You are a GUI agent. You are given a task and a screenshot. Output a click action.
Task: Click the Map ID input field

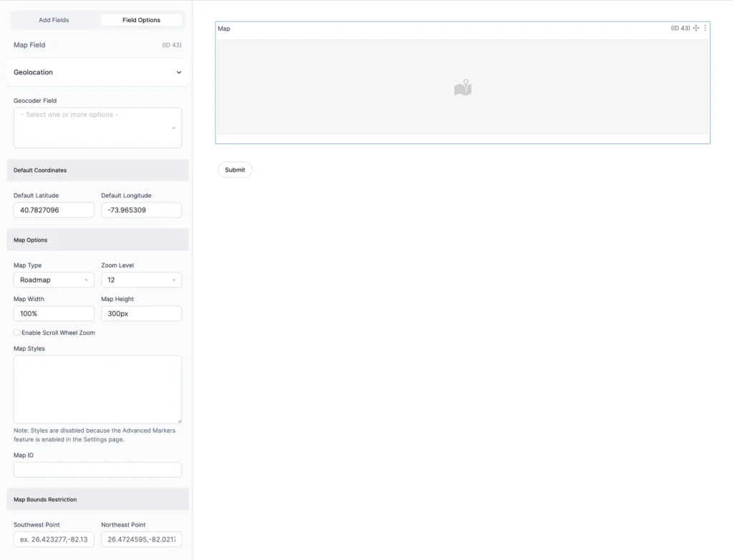(97, 470)
